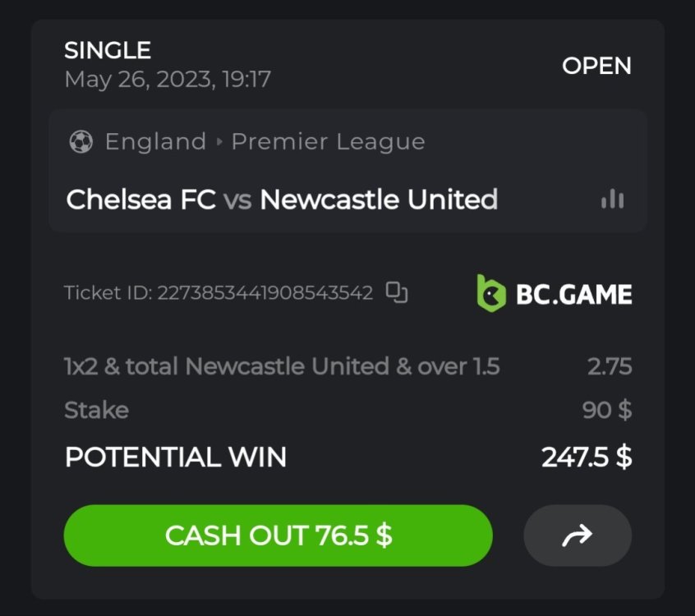Open the Chelsea FC vs Newcastle United match
The image size is (695, 616).
(x=282, y=200)
